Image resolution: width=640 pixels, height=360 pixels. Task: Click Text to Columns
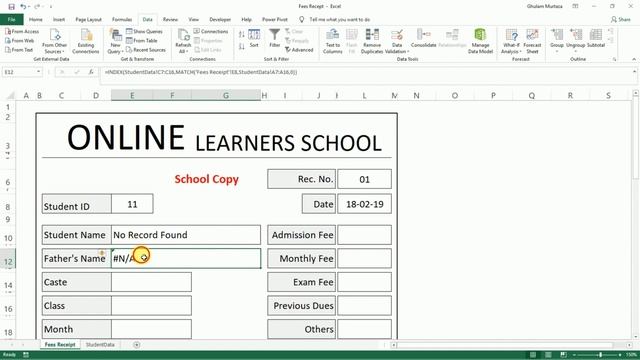[x=333, y=41]
